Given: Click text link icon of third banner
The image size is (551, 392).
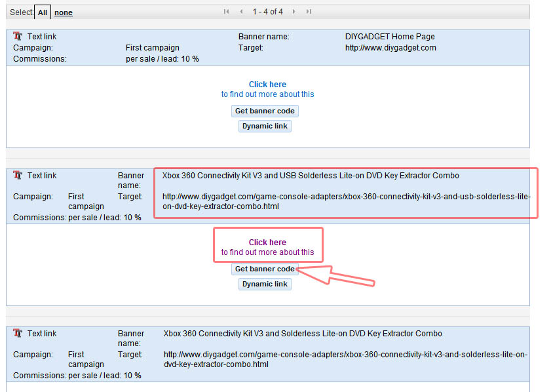Looking at the screenshot, I should click(x=18, y=334).
